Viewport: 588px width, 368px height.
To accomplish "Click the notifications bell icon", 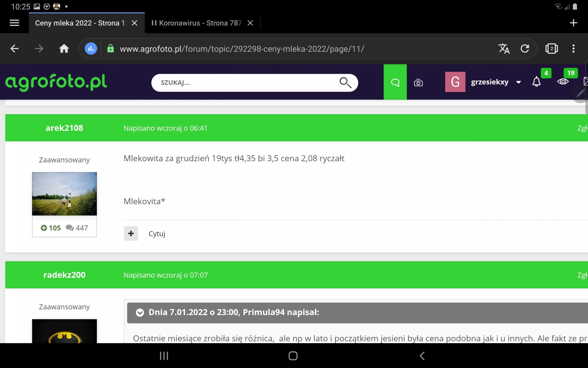I will click(536, 82).
